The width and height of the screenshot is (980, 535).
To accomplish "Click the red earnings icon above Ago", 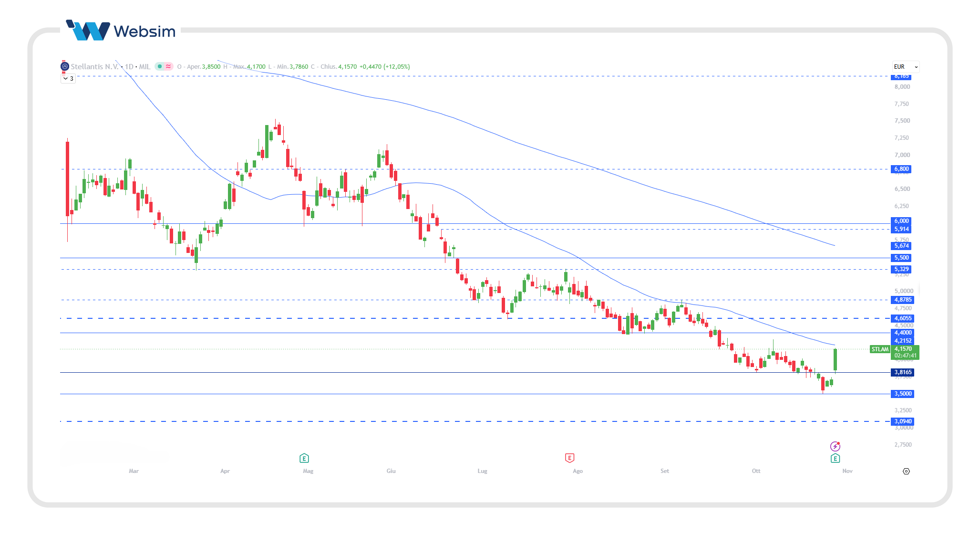I will coord(569,458).
